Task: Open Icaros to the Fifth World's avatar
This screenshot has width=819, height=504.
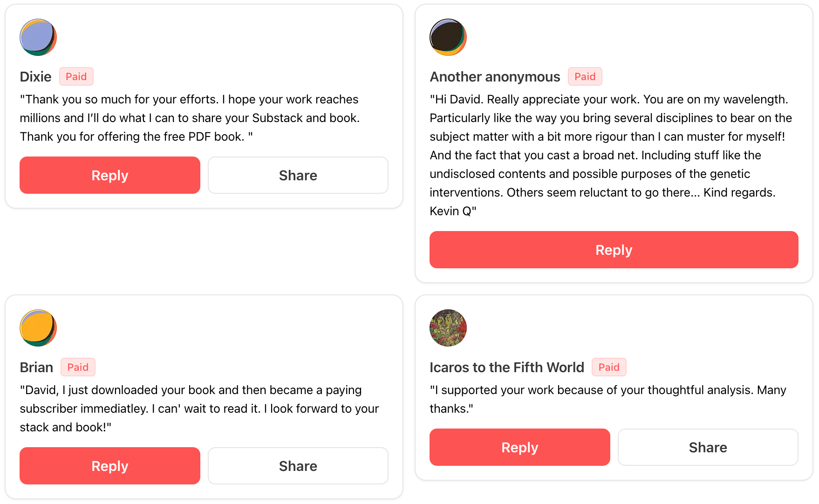Action: tap(448, 328)
